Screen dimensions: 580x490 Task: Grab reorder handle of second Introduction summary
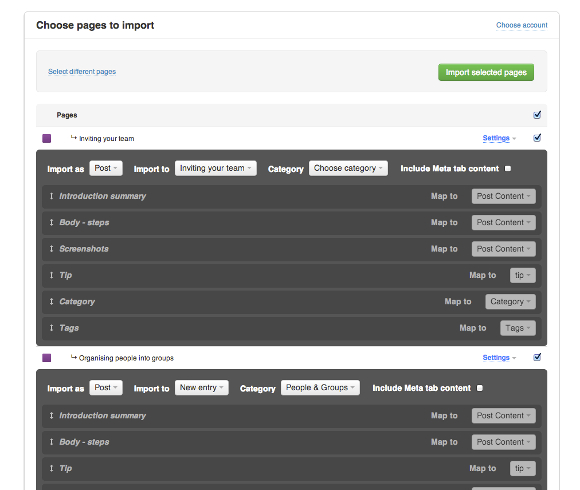[51, 416]
